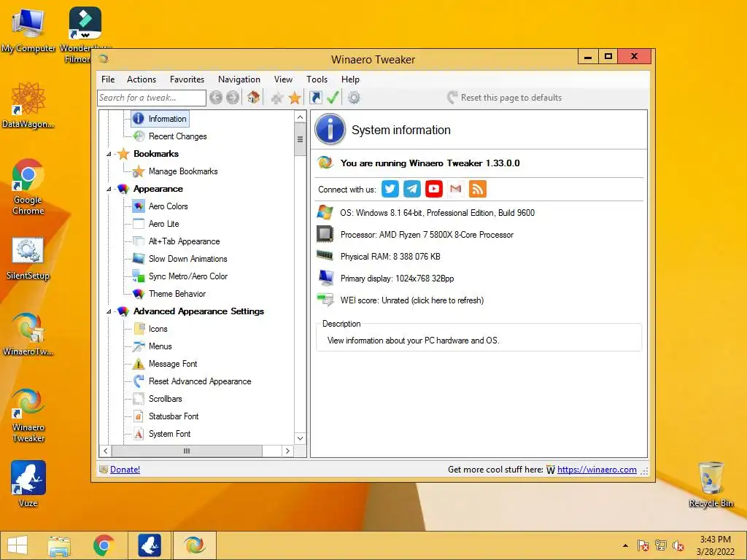This screenshot has height=560, width=747.
Task: Click the tree scrollbar up arrow
Action: pyautogui.click(x=300, y=117)
